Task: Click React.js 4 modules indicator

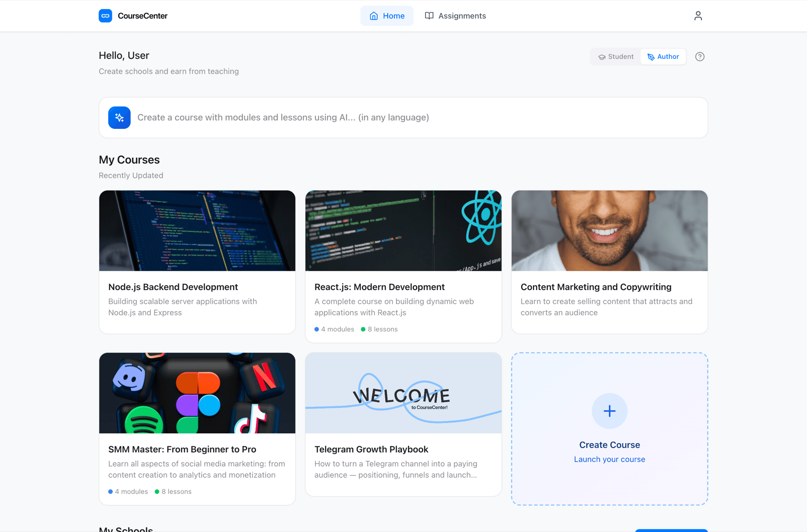Action: [x=334, y=329]
